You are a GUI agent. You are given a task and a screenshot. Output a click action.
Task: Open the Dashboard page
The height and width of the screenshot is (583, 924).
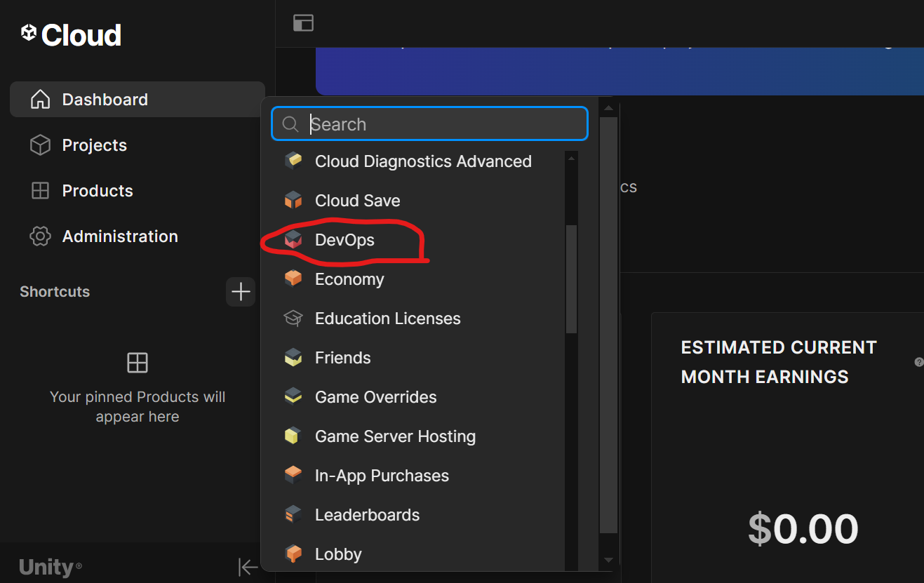pyautogui.click(x=138, y=100)
